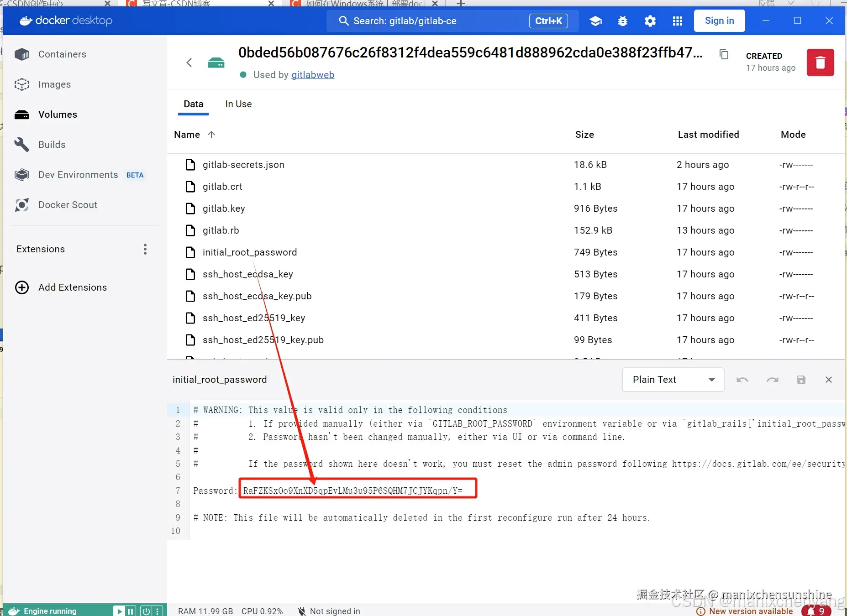This screenshot has height=616, width=847.
Task: Close the initial_root_password editor
Action: [x=829, y=380]
